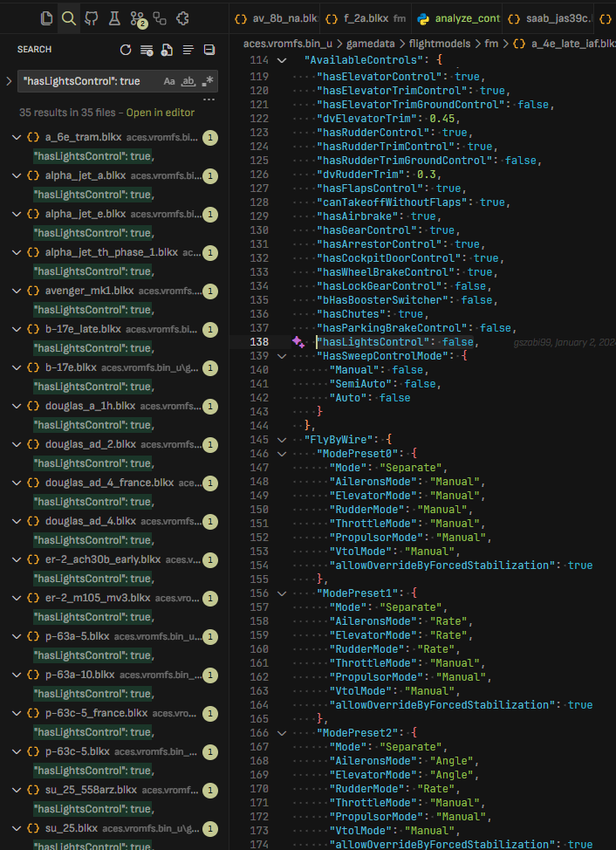
Task: Expand the Toggle Replace chevron
Action: click(9, 81)
